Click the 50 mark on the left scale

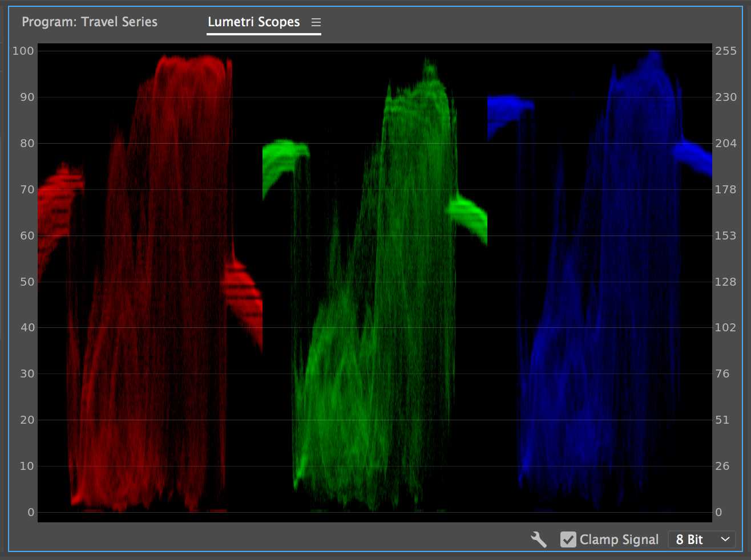pos(27,282)
